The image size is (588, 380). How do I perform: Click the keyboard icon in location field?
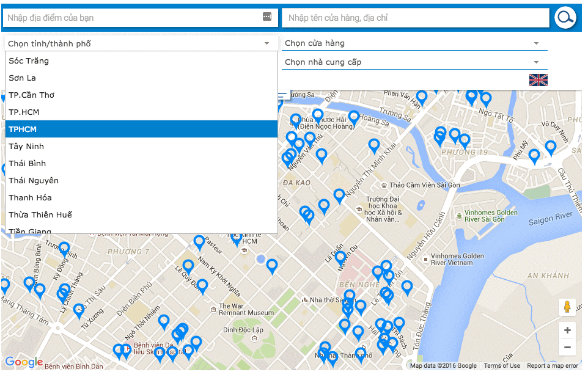tap(267, 16)
